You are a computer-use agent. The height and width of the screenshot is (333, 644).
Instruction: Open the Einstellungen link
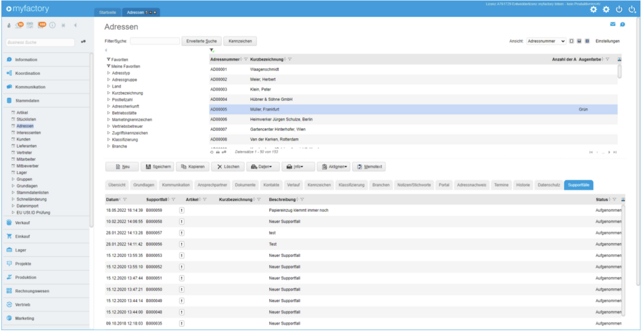coord(607,41)
